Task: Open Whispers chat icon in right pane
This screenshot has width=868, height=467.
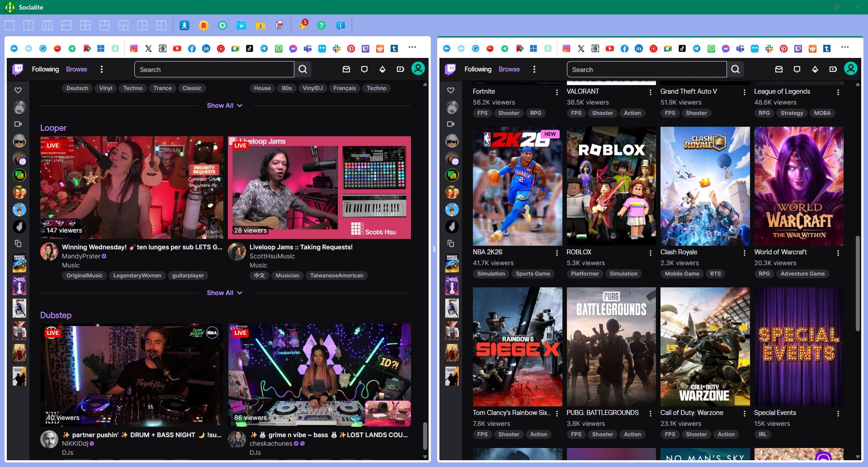Action: pos(797,69)
